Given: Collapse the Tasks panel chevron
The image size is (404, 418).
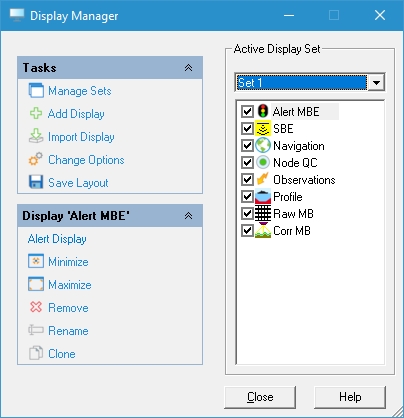Looking at the screenshot, I should pos(188,68).
